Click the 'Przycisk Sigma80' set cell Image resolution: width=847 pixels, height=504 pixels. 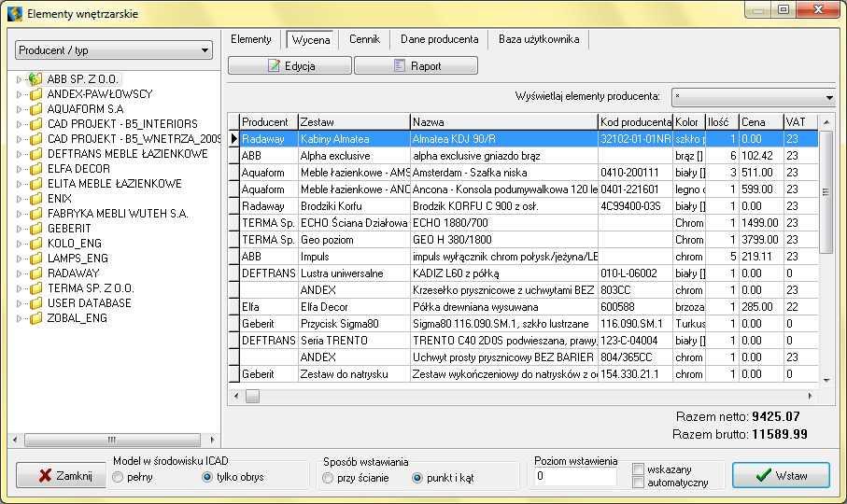[354, 324]
